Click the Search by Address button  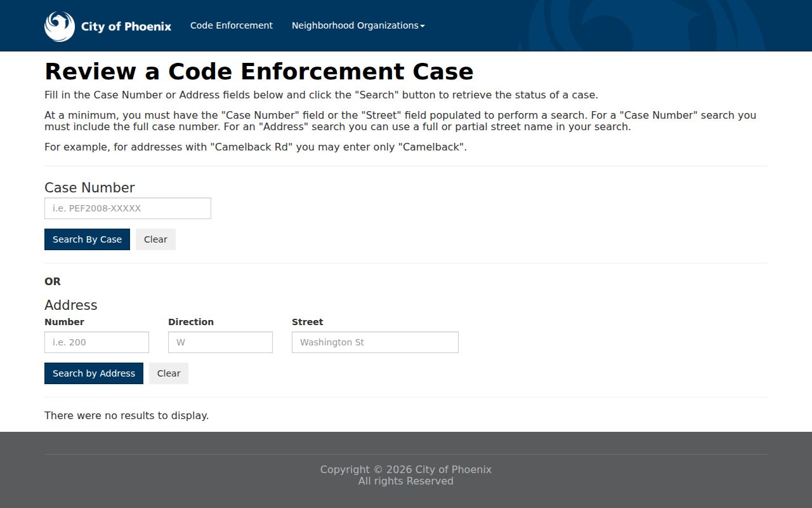point(94,373)
